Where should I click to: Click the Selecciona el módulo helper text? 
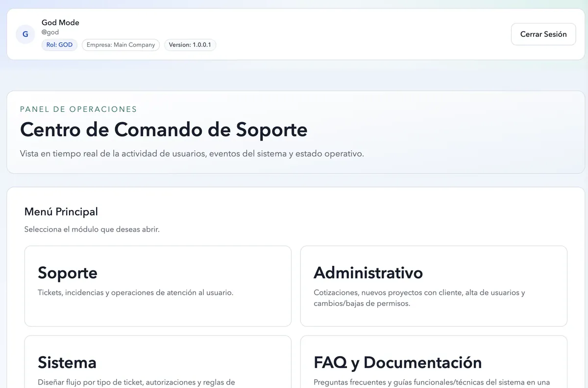[92, 229]
